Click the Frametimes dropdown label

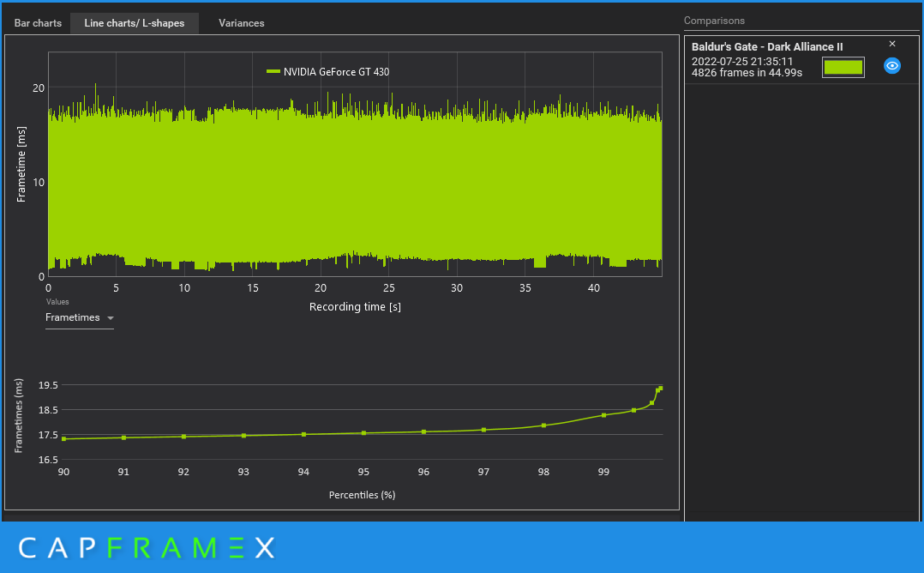tap(73, 317)
